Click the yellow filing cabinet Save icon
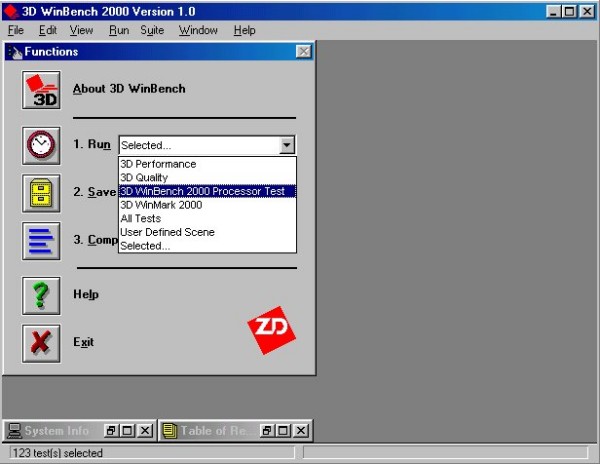 (41, 193)
